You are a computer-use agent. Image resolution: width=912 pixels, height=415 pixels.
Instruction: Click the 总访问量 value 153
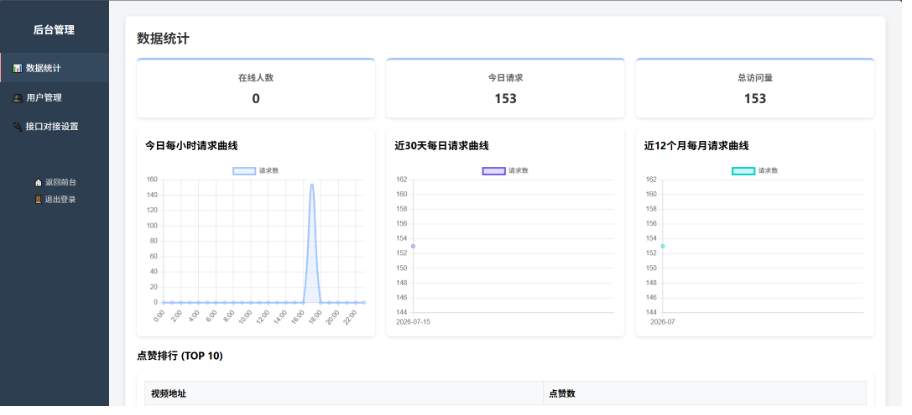coord(755,99)
